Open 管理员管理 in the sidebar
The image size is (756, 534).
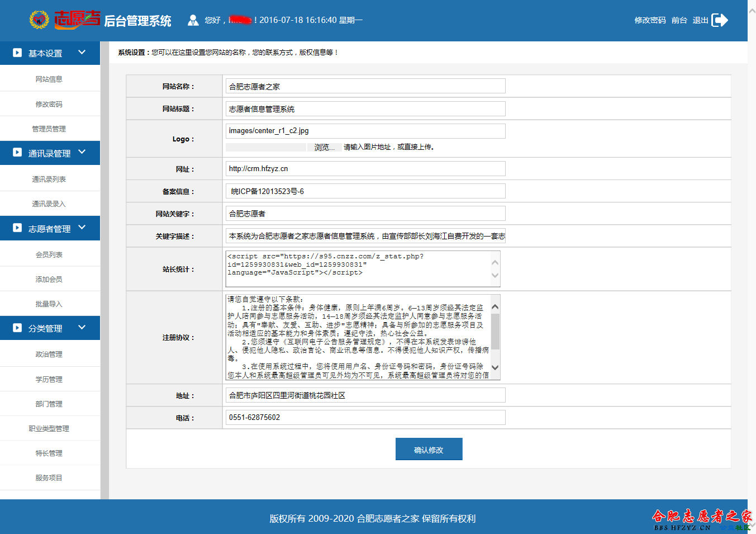coord(49,129)
